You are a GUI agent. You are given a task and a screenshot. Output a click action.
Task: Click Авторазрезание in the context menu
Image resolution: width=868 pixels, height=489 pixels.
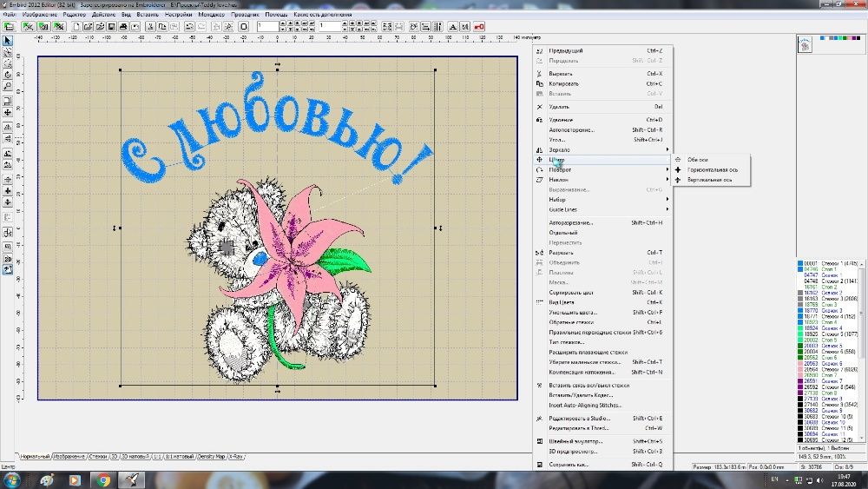602,222
